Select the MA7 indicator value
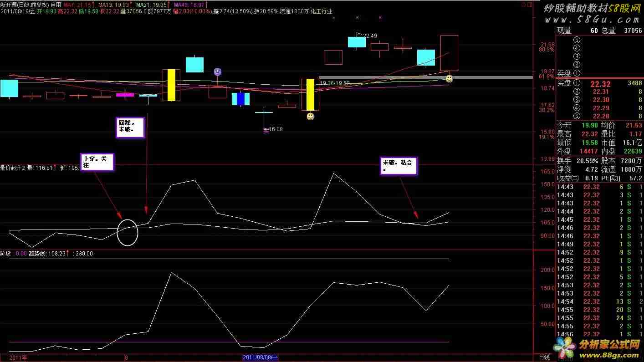The height and width of the screenshot is (362, 644). (78, 5)
